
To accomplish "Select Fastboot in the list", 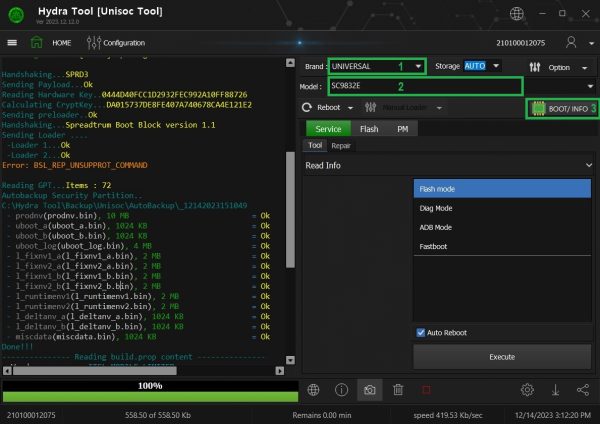I will (x=502, y=246).
